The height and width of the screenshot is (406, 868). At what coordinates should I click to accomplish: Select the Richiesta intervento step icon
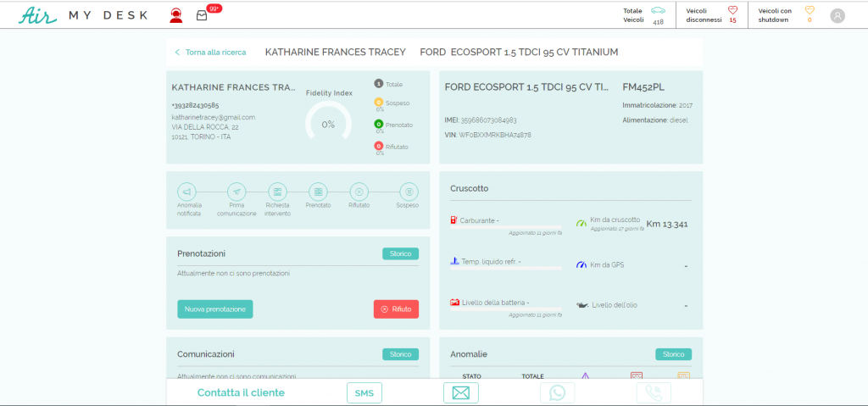(277, 192)
